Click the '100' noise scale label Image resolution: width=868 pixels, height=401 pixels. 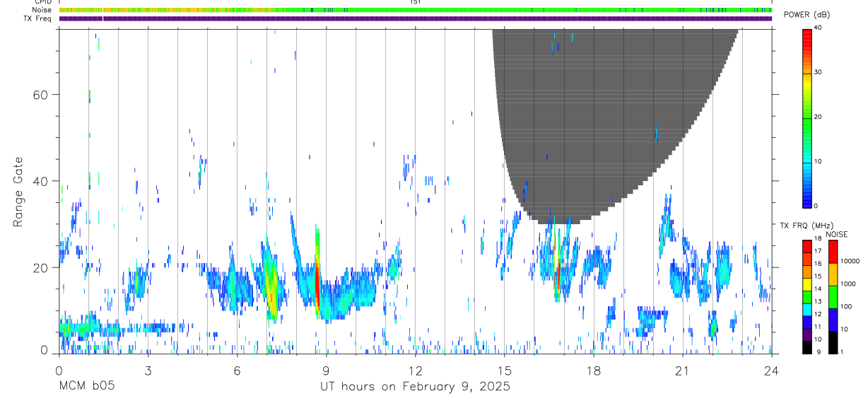coord(846,307)
